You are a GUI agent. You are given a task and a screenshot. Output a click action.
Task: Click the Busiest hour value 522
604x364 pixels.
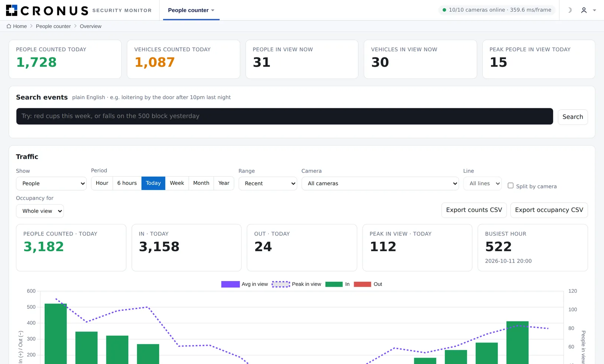pyautogui.click(x=498, y=247)
